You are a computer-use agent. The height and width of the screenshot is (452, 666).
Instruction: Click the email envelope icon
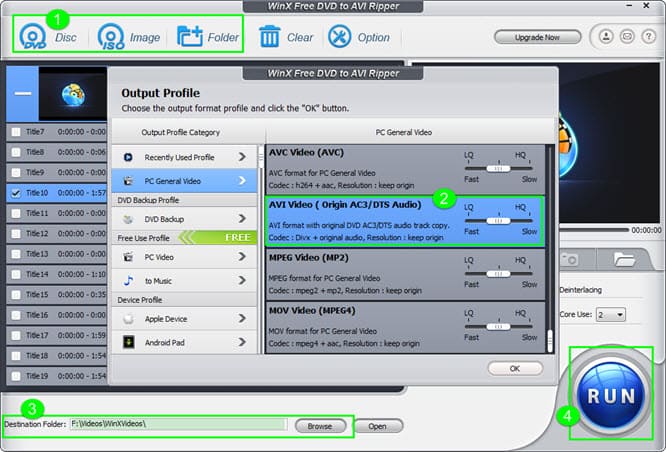(627, 37)
